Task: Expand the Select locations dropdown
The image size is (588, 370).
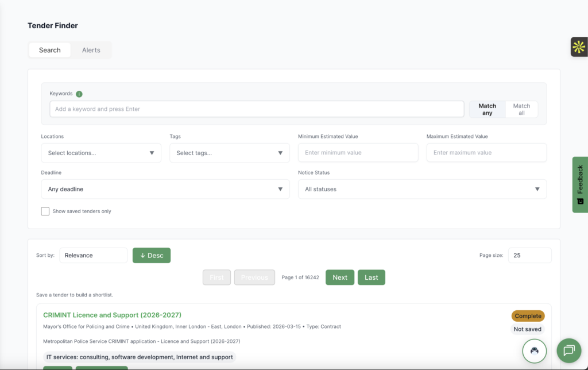Action: (101, 153)
